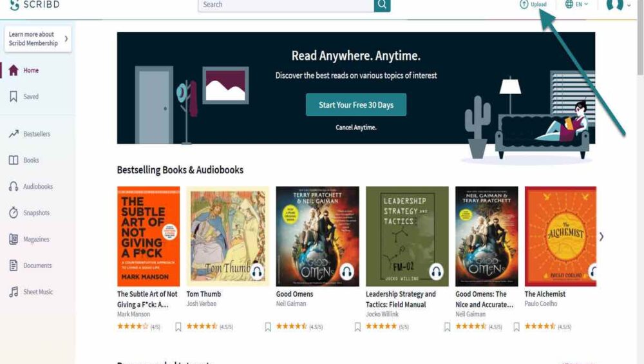Image resolution: width=644 pixels, height=364 pixels.
Task: Click headphones badge on The Alchemist cover
Action: tap(592, 272)
